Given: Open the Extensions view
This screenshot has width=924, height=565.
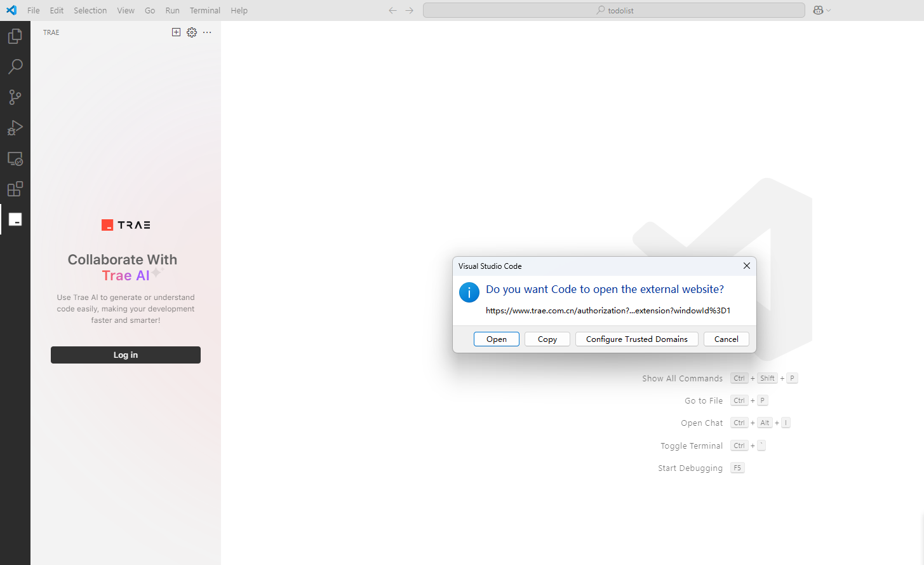Looking at the screenshot, I should pos(15,189).
